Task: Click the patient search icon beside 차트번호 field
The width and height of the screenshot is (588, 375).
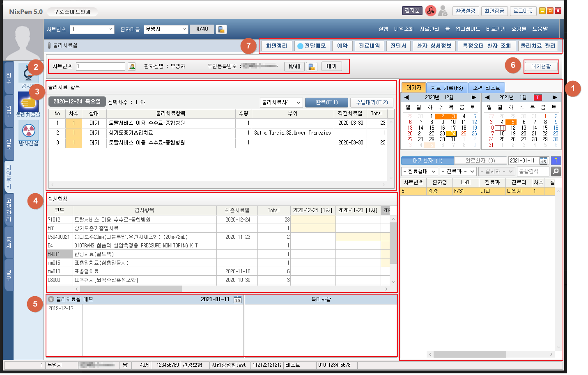Action: [x=132, y=66]
